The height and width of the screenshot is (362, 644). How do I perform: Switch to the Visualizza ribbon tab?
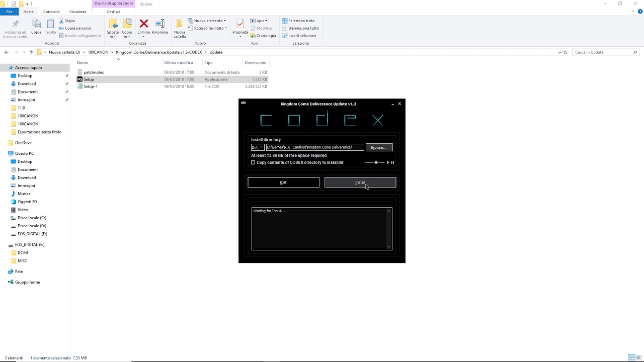[78, 12]
